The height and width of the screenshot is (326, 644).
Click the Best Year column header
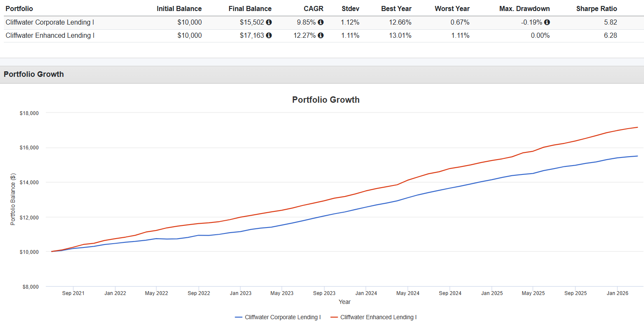coord(396,8)
